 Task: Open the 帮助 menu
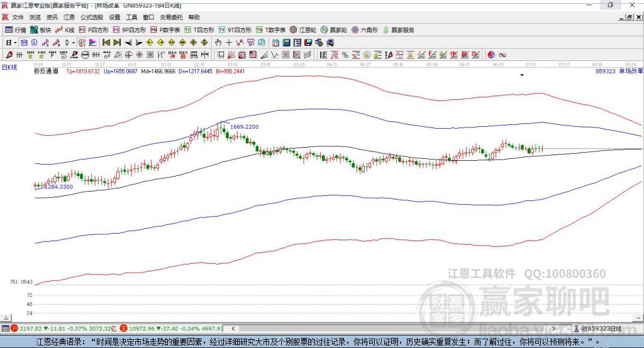194,17
